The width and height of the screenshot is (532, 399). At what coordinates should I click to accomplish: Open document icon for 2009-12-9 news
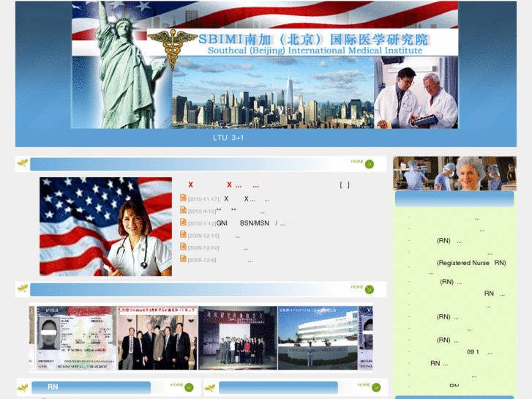tap(183, 258)
